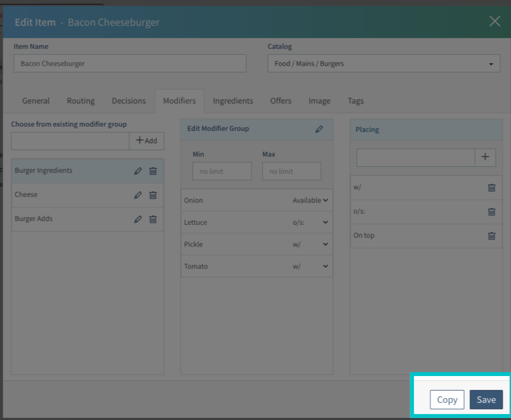
Task: Save the Bacon Cheeseburger item
Action: point(486,399)
